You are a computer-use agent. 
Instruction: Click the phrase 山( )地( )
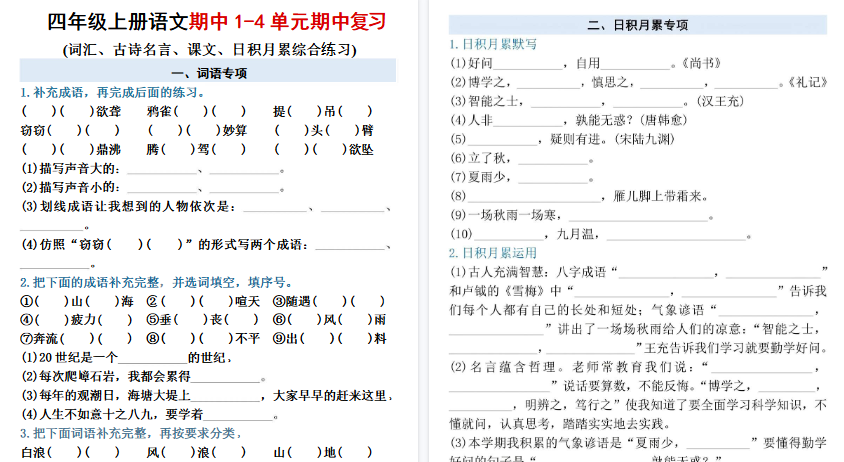pyautogui.click(x=323, y=453)
